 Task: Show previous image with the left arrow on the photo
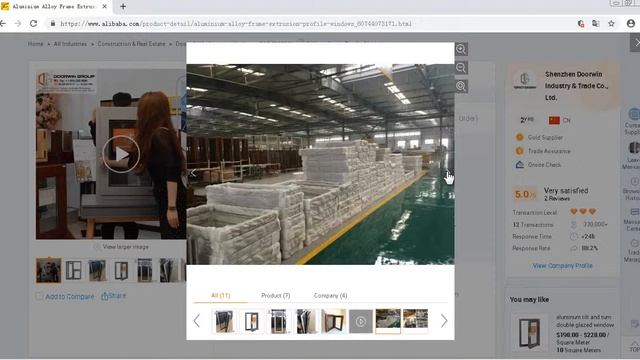click(193, 173)
